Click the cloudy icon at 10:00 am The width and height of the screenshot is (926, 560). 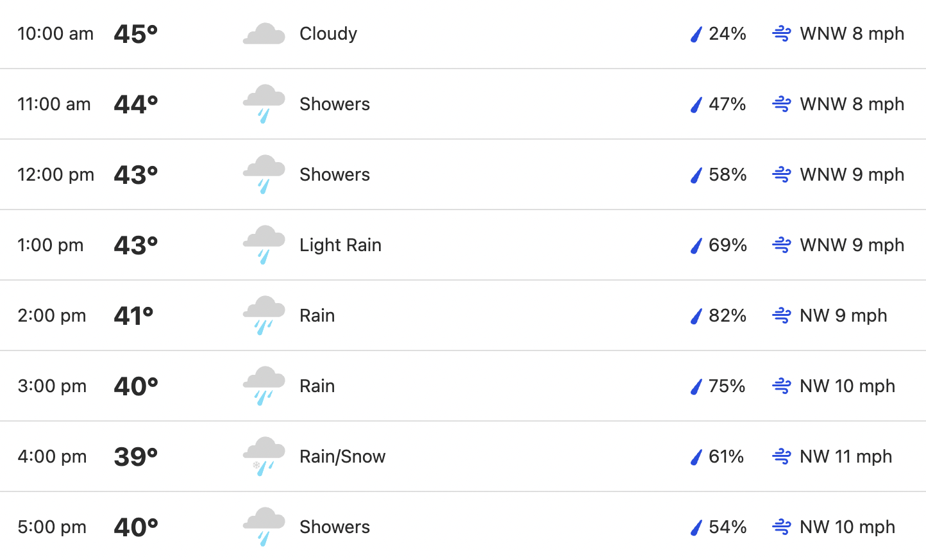[264, 33]
